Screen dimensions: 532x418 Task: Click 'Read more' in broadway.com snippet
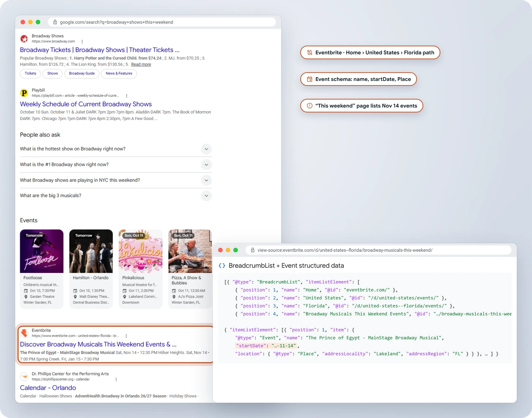tap(141, 64)
